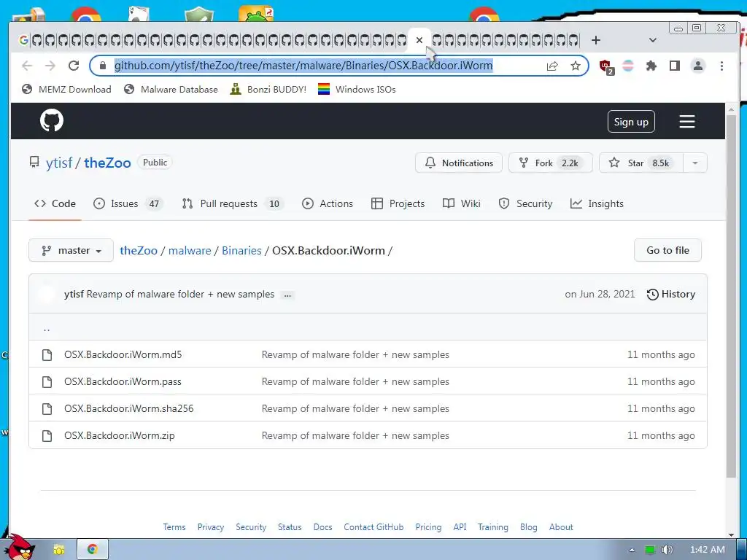
Task: Open a new tab with plus button
Action: click(x=595, y=40)
